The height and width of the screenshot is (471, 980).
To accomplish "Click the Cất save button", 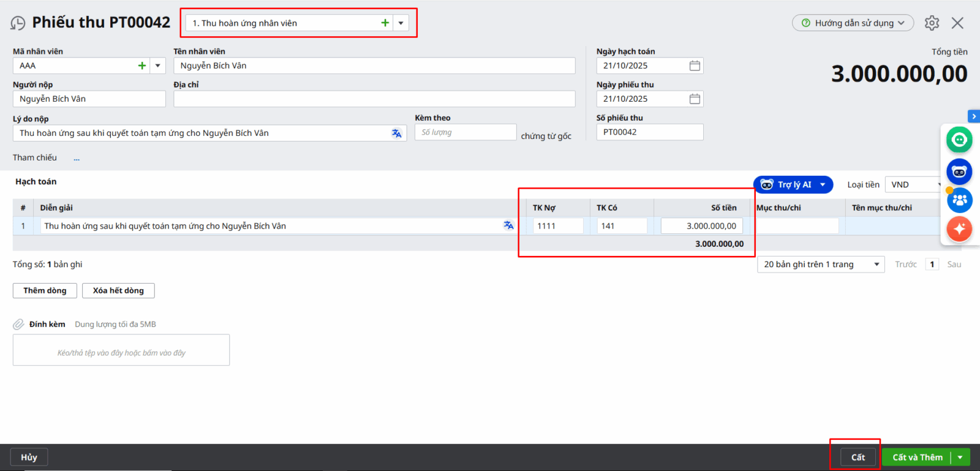I will click(858, 458).
